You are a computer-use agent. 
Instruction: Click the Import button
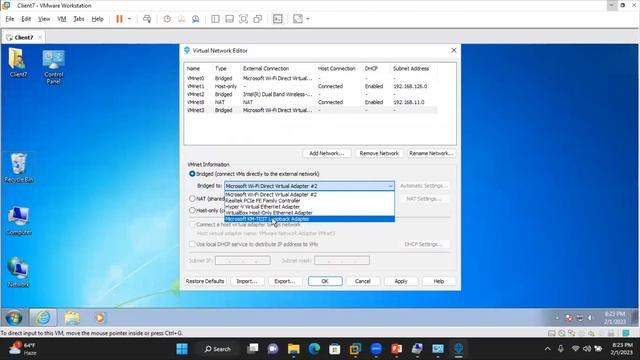point(247,281)
